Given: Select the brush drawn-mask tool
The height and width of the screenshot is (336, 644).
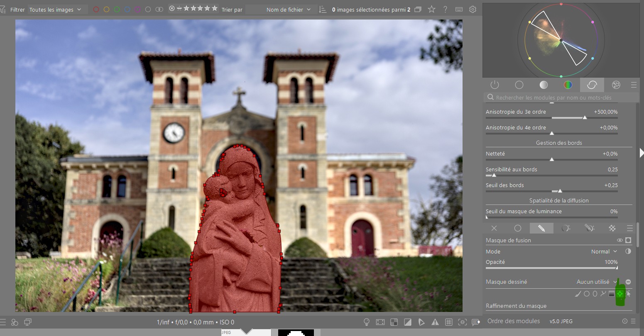Looking at the screenshot, I should tap(578, 294).
